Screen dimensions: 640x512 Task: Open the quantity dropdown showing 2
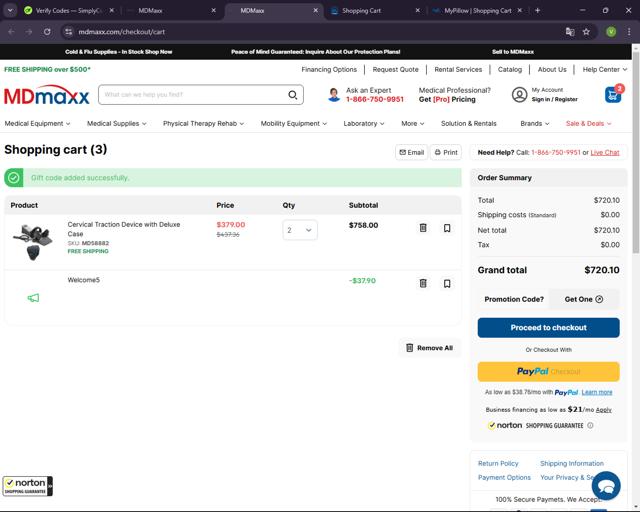pos(300,230)
